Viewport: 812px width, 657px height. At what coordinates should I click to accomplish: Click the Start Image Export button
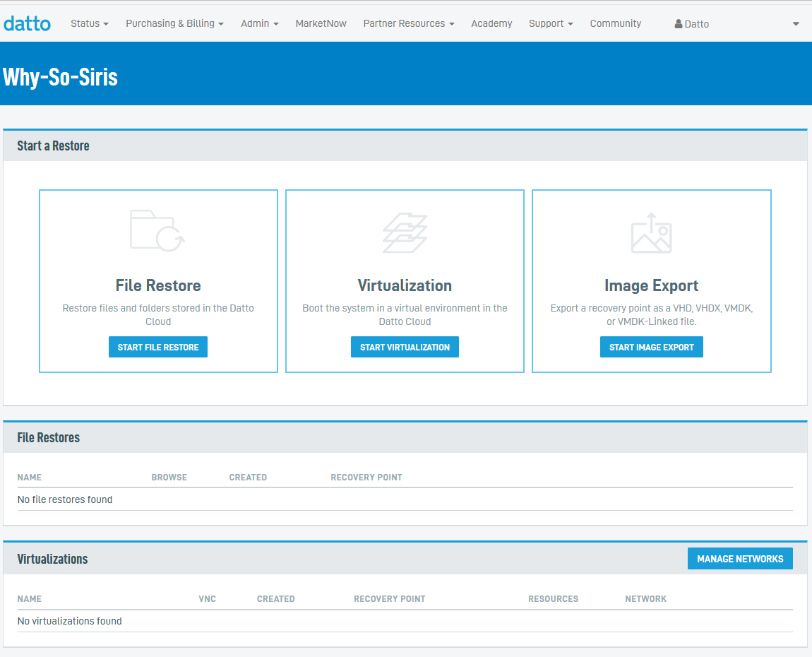651,347
